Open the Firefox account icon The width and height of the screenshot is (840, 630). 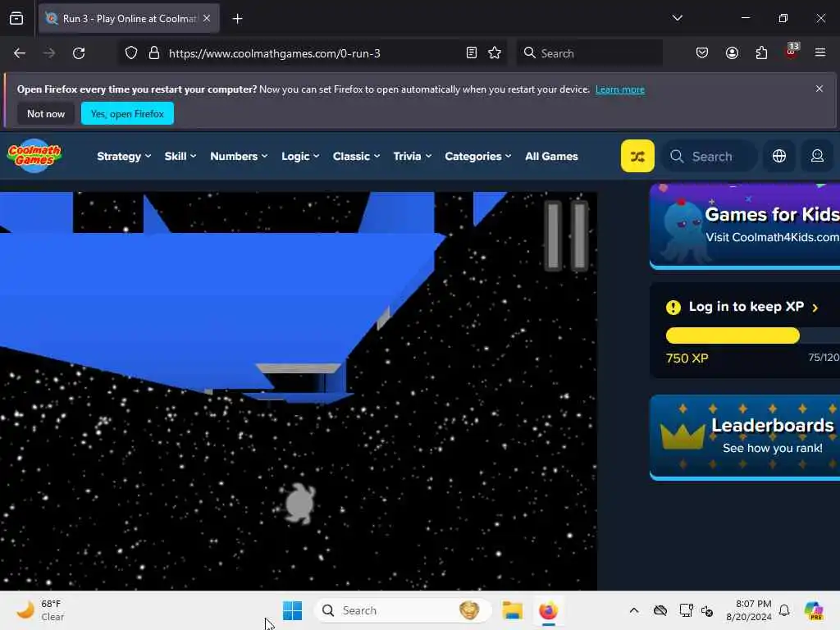(732, 53)
